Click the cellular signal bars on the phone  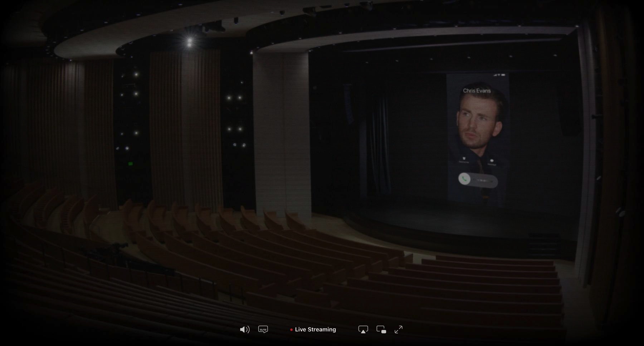pyautogui.click(x=495, y=75)
